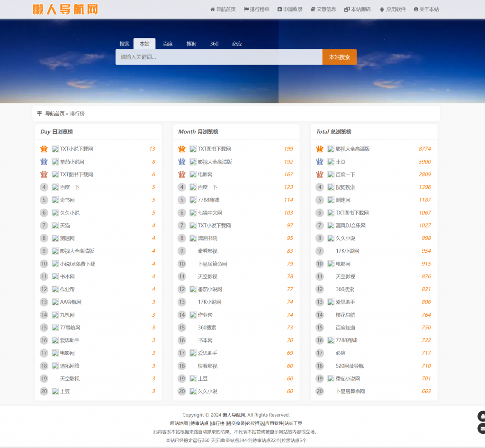Click the site thumbnail icon next to 天猫
This screenshot has width=485, height=448.
[55, 226]
